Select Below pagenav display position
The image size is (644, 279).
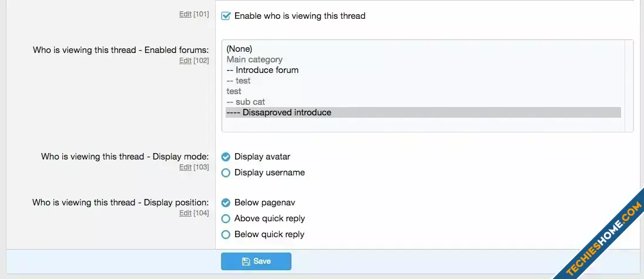[x=226, y=203]
